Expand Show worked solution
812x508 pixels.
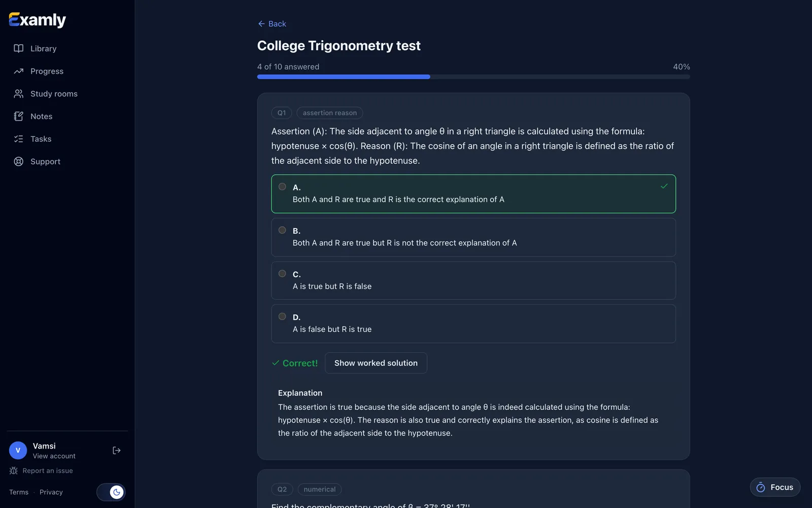pyautogui.click(x=376, y=363)
